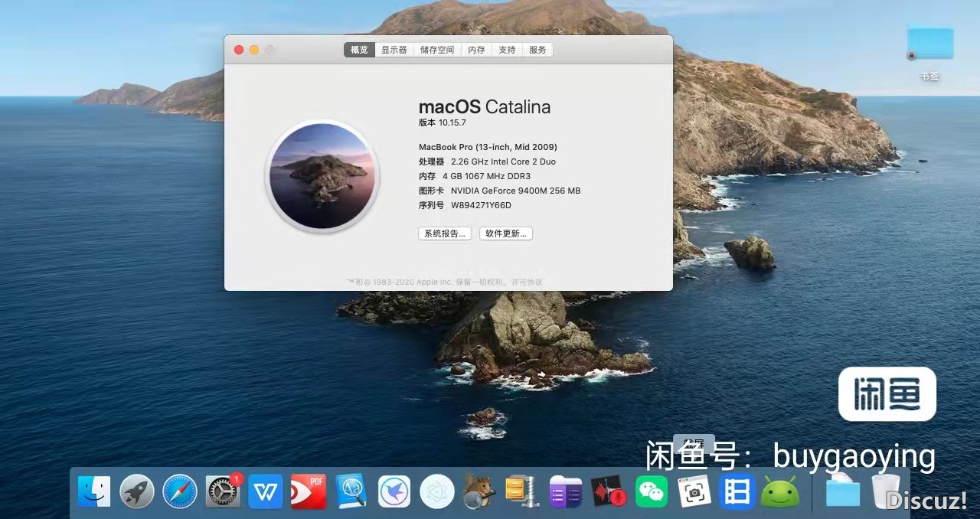980x519 pixels.
Task: Switch to the 储存空间 tab
Action: coord(437,50)
